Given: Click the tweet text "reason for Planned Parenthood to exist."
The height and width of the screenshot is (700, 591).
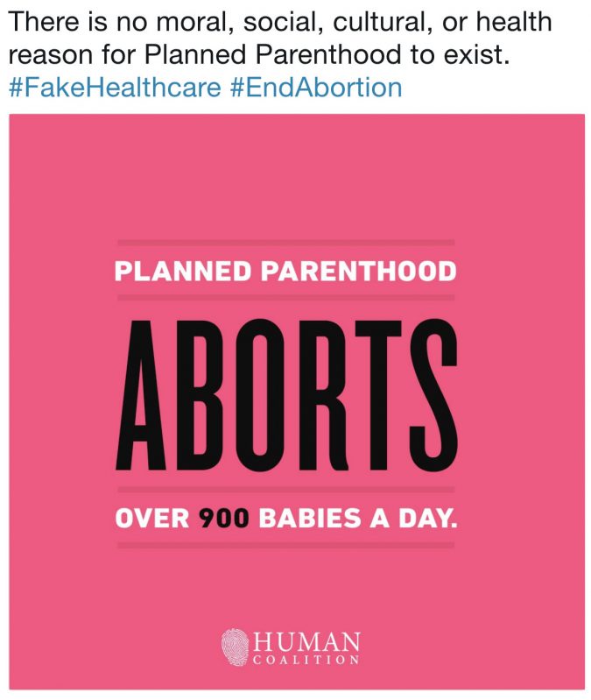Looking at the screenshot, I should coord(258,54).
